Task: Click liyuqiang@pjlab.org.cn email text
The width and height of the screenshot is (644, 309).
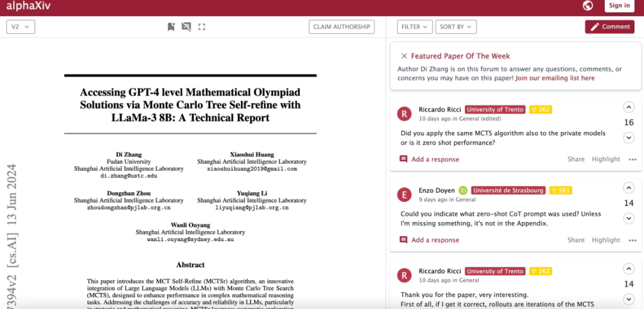Action: click(252, 207)
